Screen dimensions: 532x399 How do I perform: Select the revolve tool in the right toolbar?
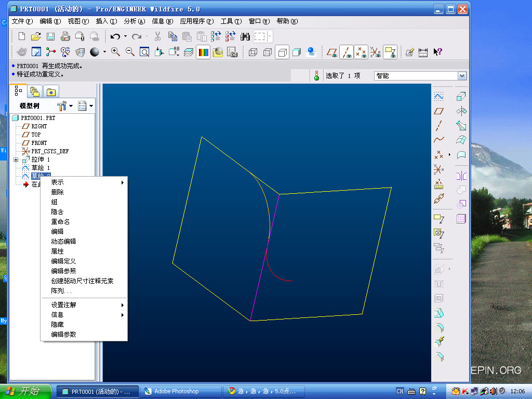coord(461,111)
